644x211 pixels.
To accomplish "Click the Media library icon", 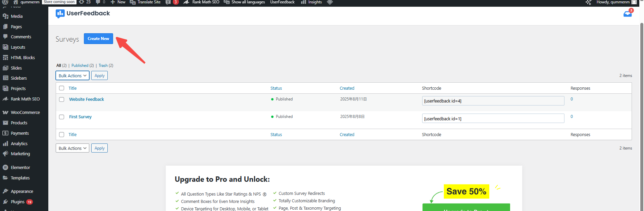I will pos(5,16).
